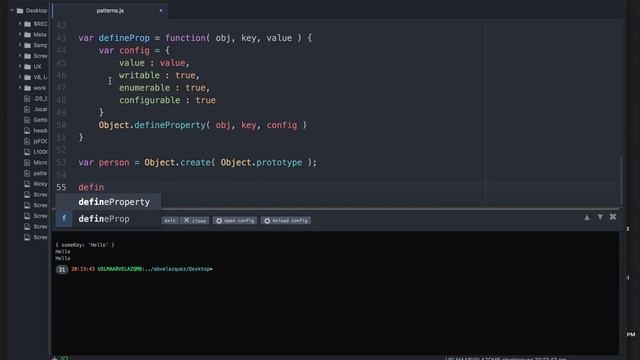Click 'person' variable on line 53
The height and width of the screenshot is (360, 640).
pyautogui.click(x=113, y=162)
